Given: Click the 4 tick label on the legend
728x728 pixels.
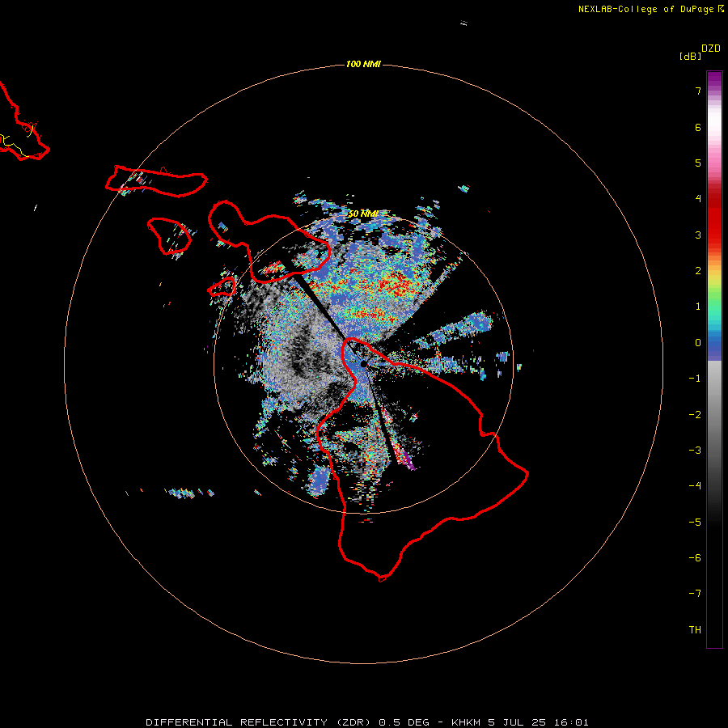Looking at the screenshot, I should click(x=698, y=199).
